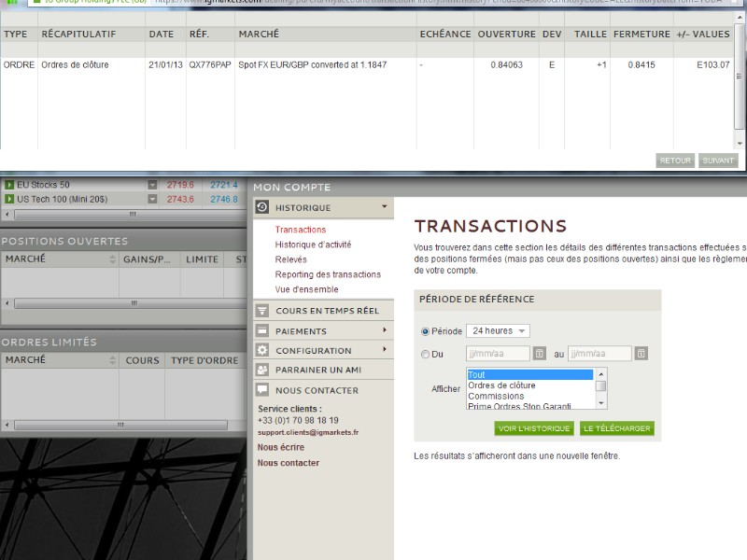Image resolution: width=747 pixels, height=560 pixels.
Task: Click the Cours column header in Ordres Limités
Action: click(142, 360)
